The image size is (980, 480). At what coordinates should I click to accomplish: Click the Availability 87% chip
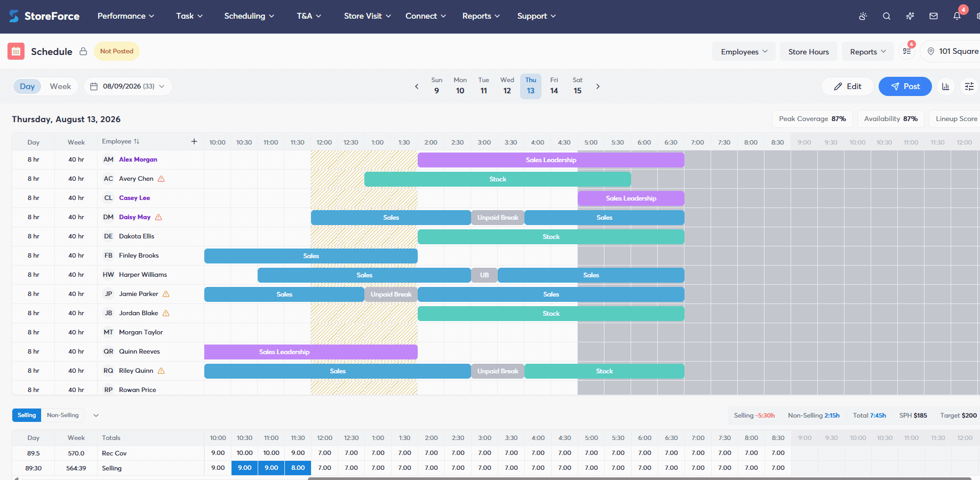click(x=891, y=119)
